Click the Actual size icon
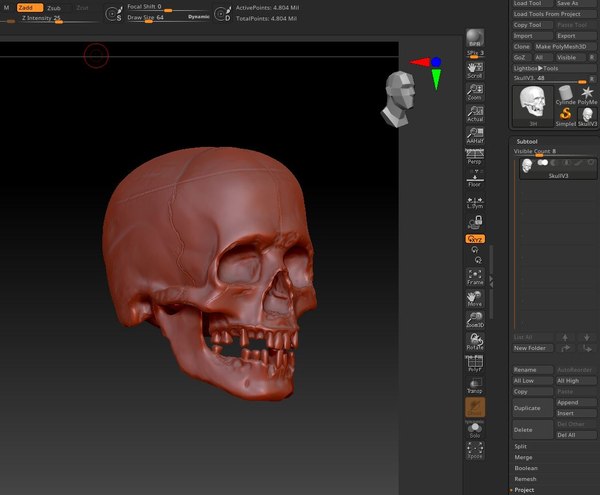 pos(475,114)
